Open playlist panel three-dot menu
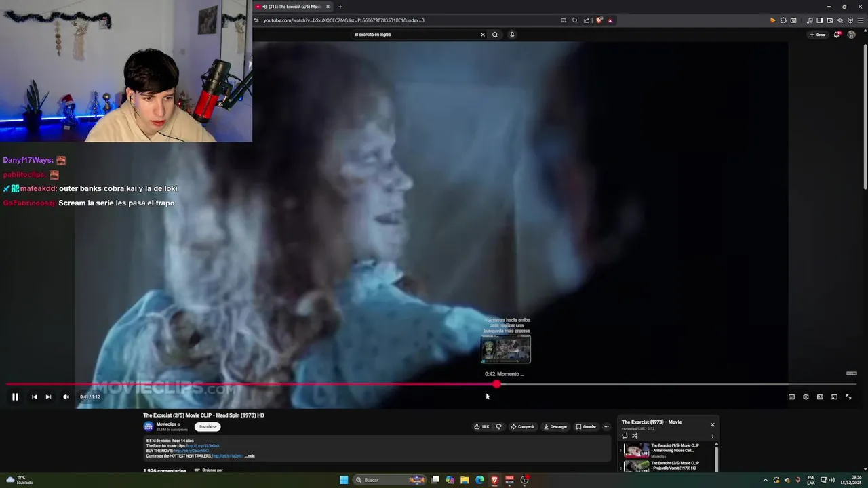This screenshot has height=488, width=868. tap(712, 436)
